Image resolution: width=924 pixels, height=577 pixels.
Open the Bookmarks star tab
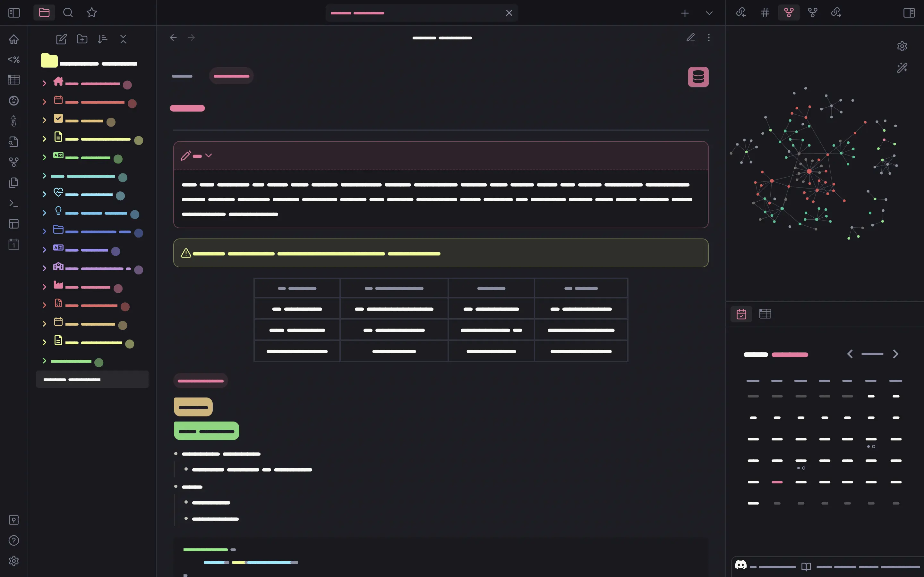point(92,13)
